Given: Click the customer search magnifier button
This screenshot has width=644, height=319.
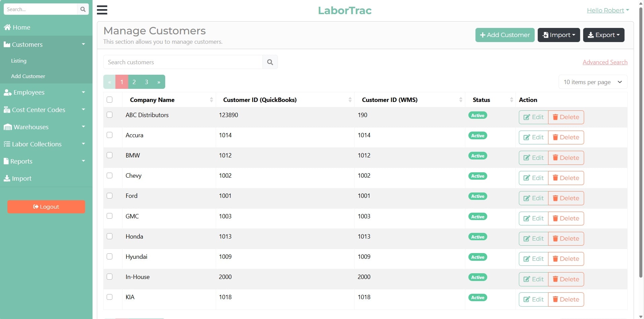Looking at the screenshot, I should click(270, 62).
